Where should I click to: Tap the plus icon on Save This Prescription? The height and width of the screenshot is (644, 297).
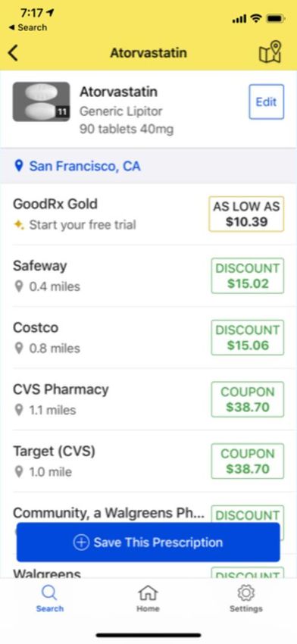[x=81, y=542]
